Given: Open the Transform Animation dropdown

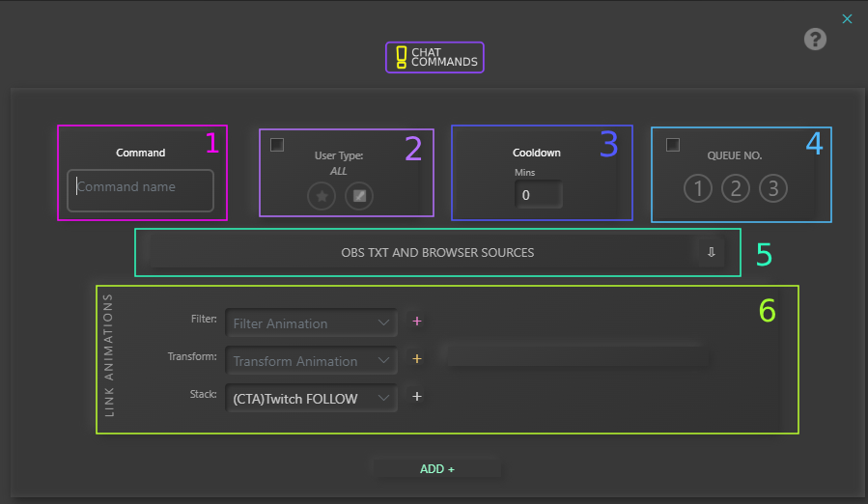Looking at the screenshot, I should [x=311, y=361].
